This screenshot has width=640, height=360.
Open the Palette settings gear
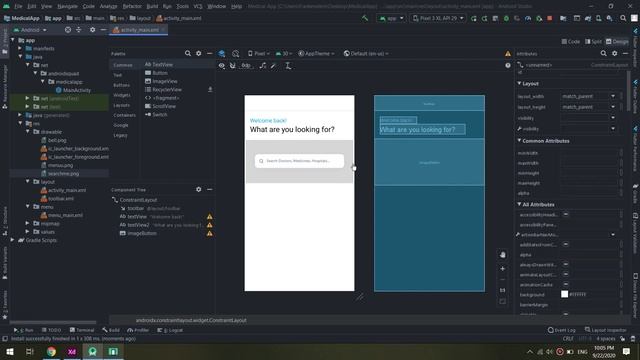coord(199,53)
